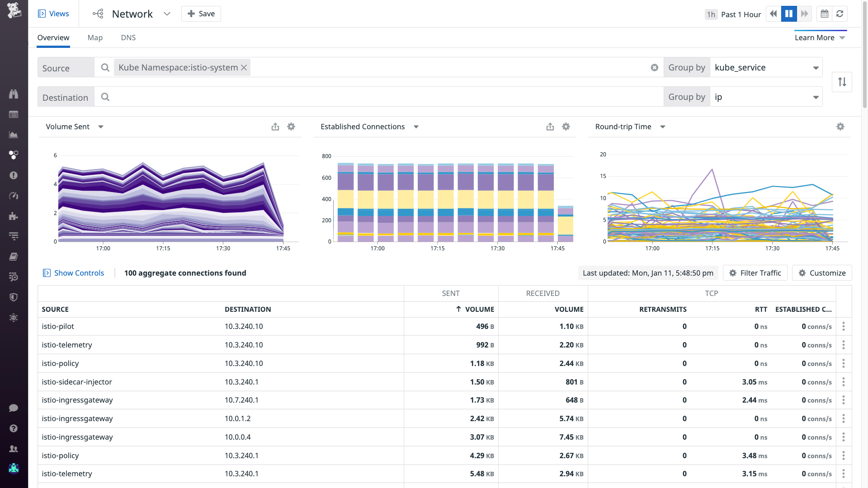Expand Show Controls panel
Image resolution: width=868 pixels, height=488 pixels.
click(x=73, y=273)
